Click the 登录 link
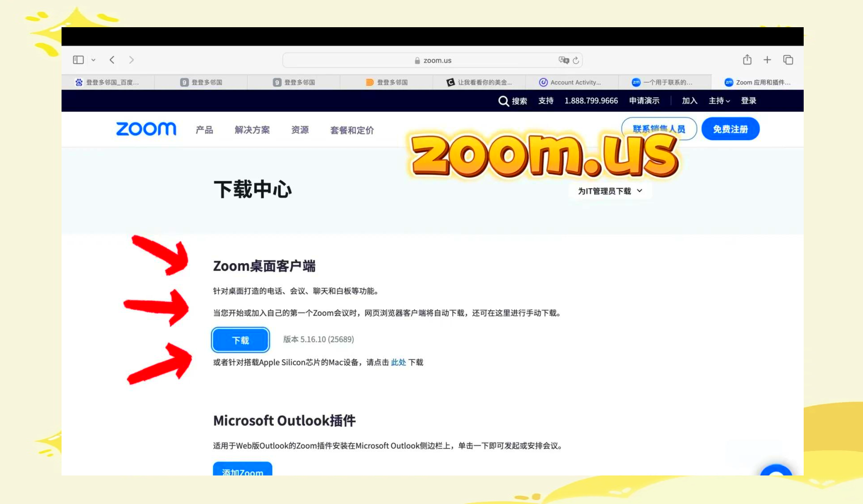863x504 pixels. tap(748, 101)
